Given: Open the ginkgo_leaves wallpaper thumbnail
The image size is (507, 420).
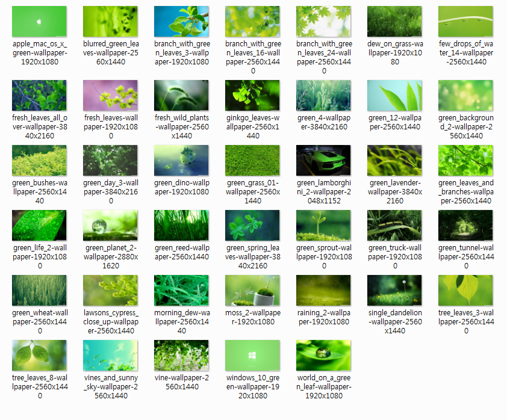Looking at the screenshot, I should pos(252,95).
